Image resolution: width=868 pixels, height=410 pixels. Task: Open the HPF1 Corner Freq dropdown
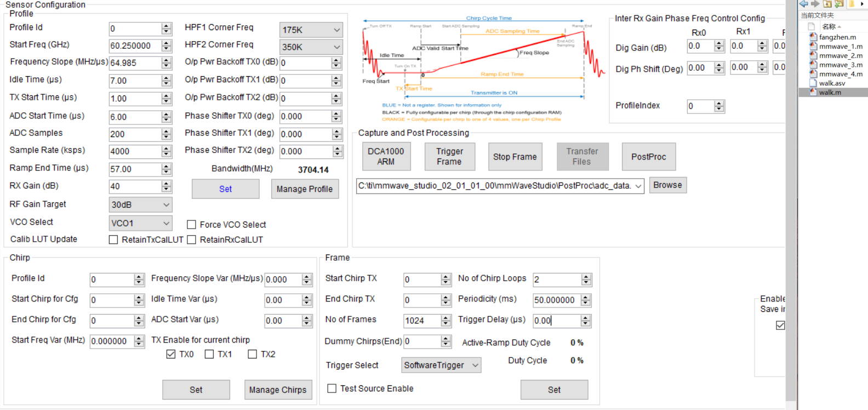(311, 30)
